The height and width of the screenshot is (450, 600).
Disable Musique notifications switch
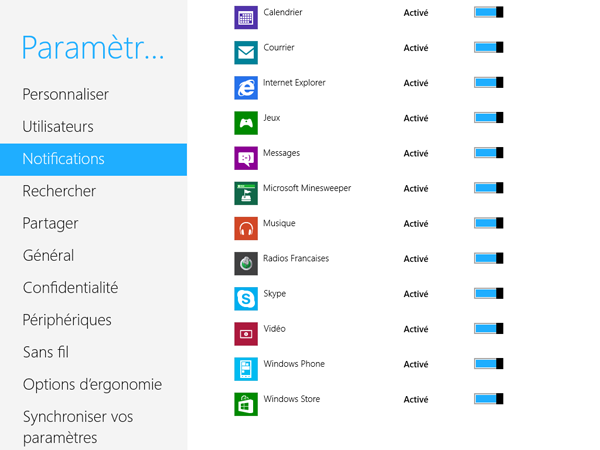488,223
